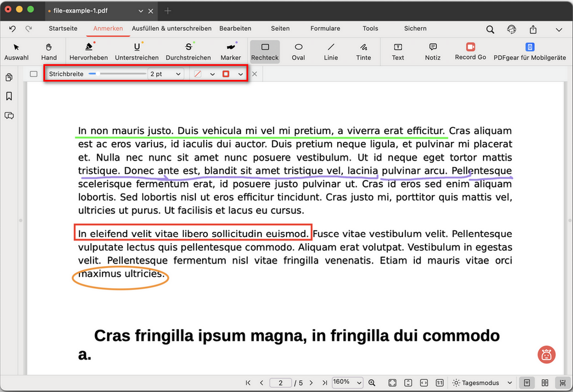Viewport: 573px width, 392px height.
Task: Switch to the Seiten tab
Action: (x=280, y=29)
